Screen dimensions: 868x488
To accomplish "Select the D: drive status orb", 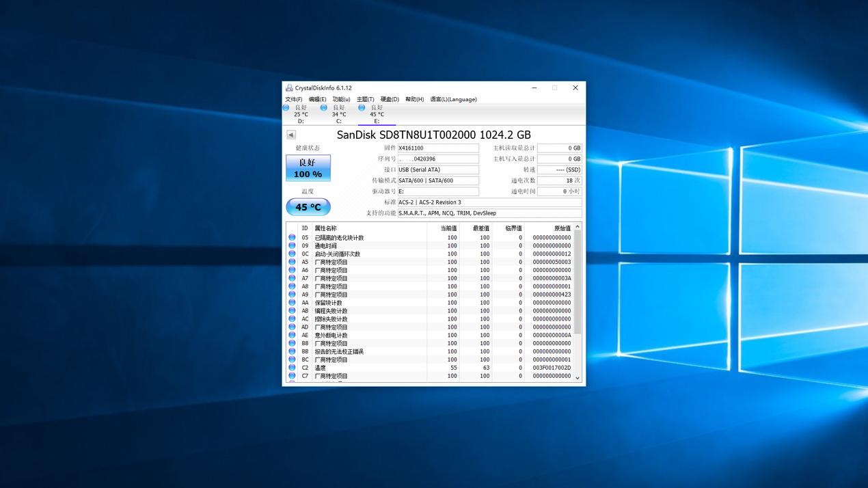I will point(286,108).
